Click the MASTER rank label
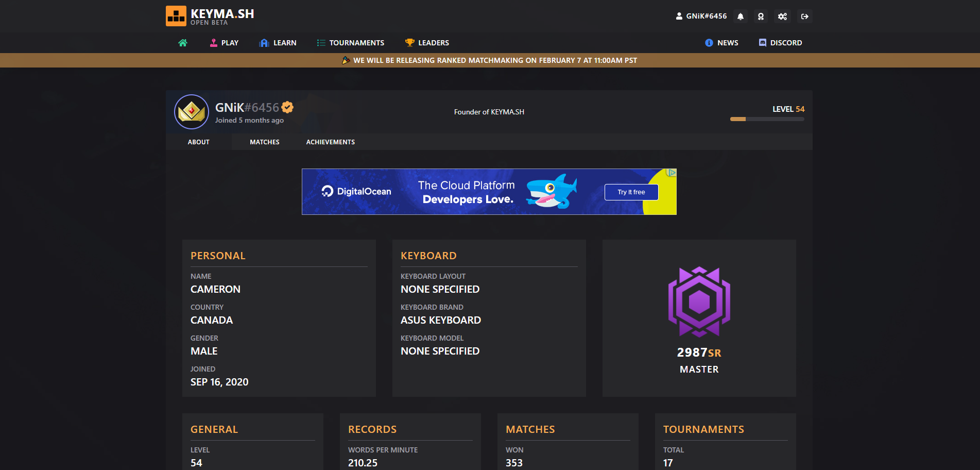Image resolution: width=980 pixels, height=470 pixels. [699, 370]
